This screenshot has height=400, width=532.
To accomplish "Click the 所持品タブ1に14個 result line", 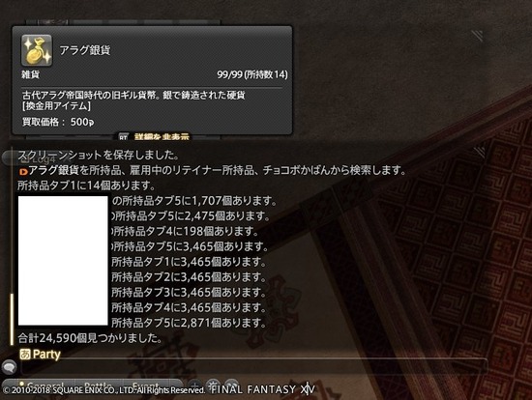I will click(x=86, y=186).
